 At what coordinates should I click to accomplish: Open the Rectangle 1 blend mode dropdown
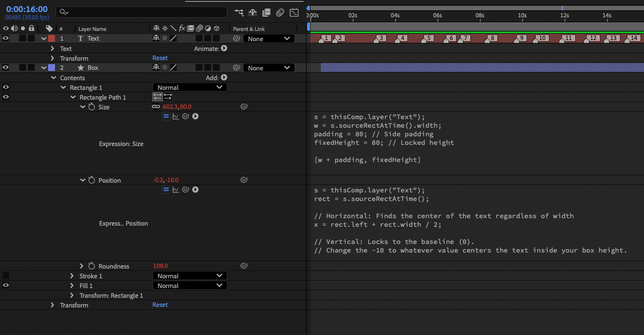190,88
